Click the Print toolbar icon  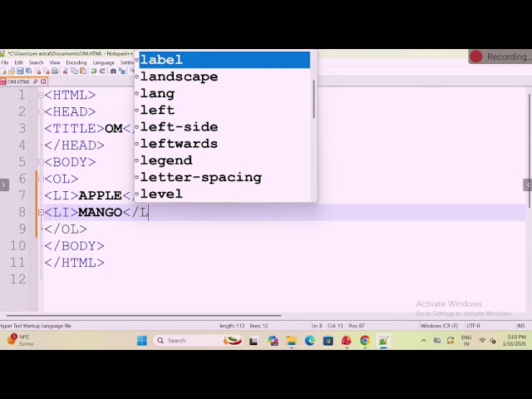tap(55, 71)
